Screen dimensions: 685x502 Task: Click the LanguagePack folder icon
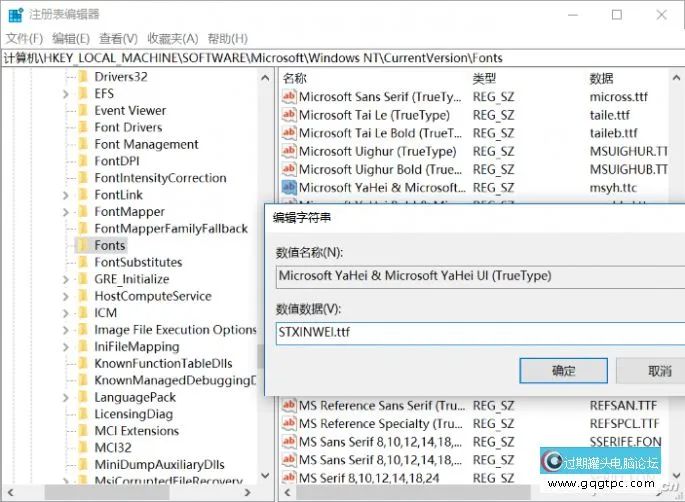(83, 397)
